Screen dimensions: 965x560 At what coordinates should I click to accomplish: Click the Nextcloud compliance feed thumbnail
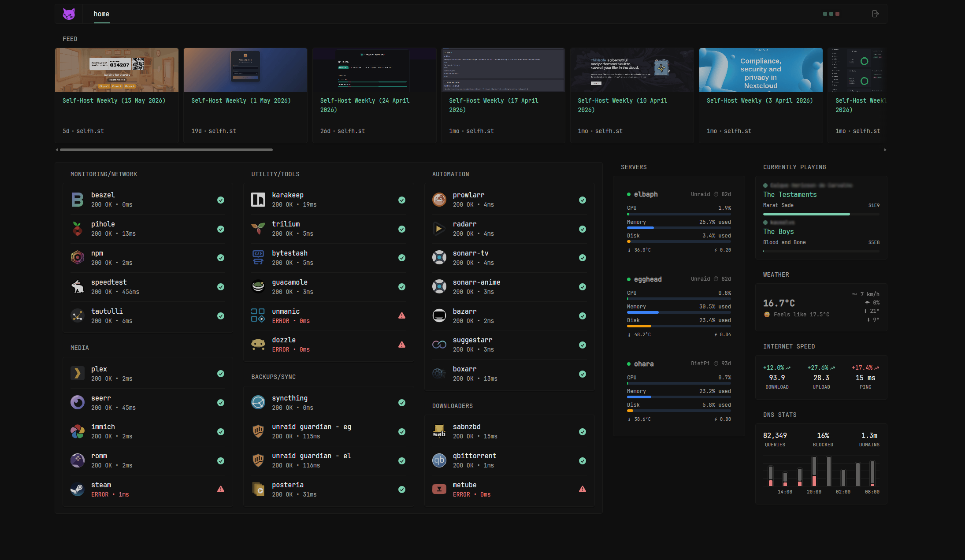coord(761,70)
